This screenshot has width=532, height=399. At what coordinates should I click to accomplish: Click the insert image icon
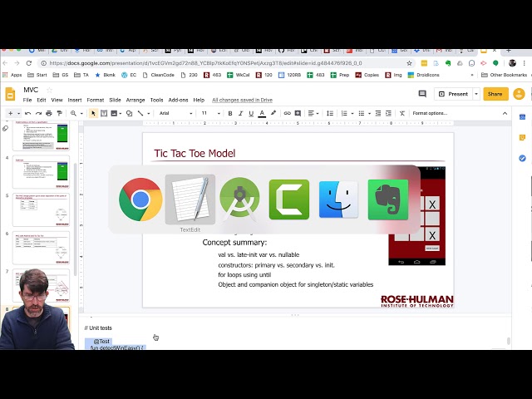[114, 113]
